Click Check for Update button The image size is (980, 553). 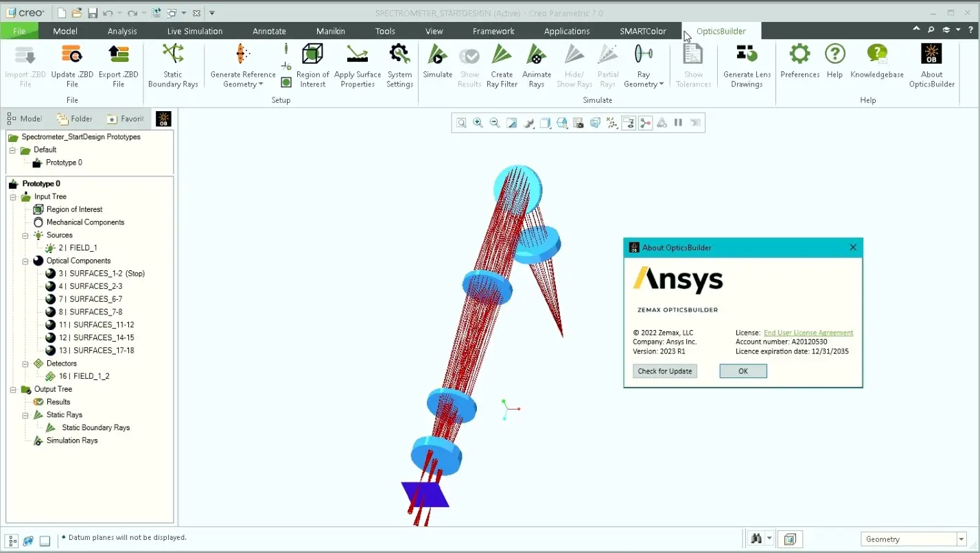(665, 371)
